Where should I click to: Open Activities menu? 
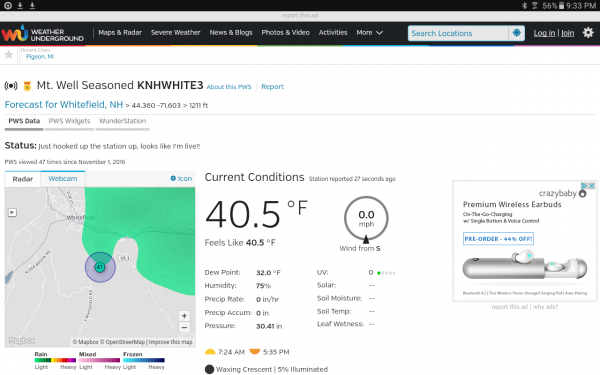click(333, 33)
